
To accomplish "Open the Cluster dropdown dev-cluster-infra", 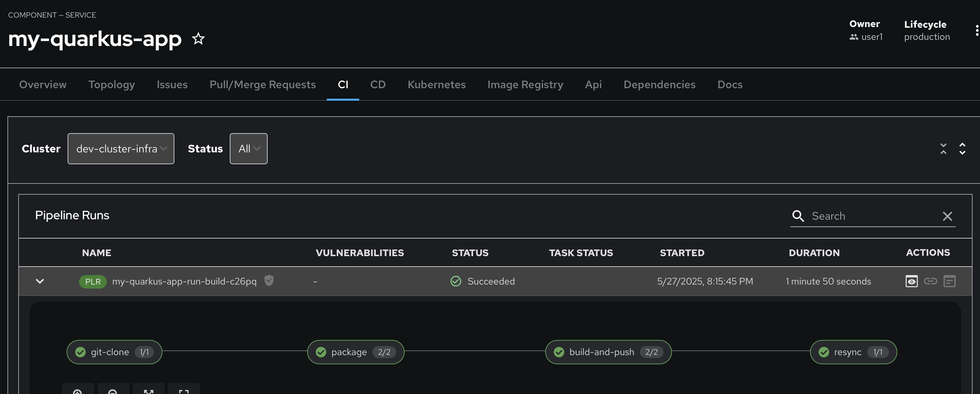I will (x=121, y=149).
